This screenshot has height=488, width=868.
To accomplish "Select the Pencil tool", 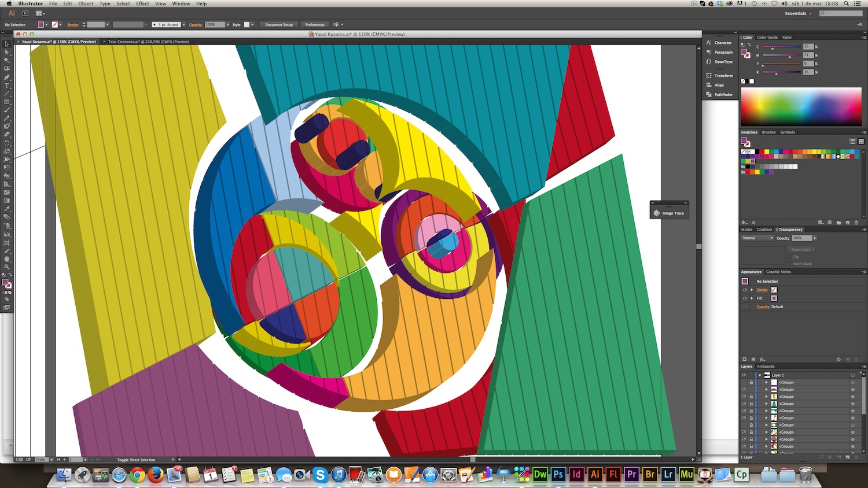I will pyautogui.click(x=7, y=119).
